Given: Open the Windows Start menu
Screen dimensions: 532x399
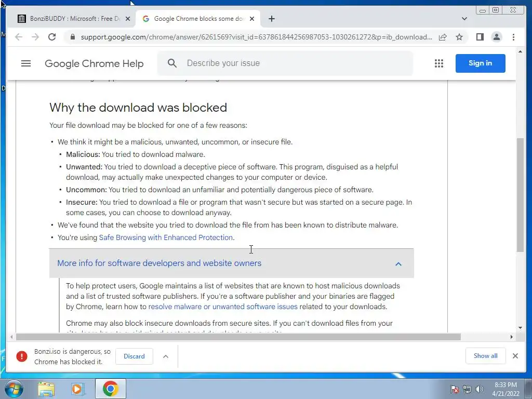Looking at the screenshot, I should tap(14, 389).
